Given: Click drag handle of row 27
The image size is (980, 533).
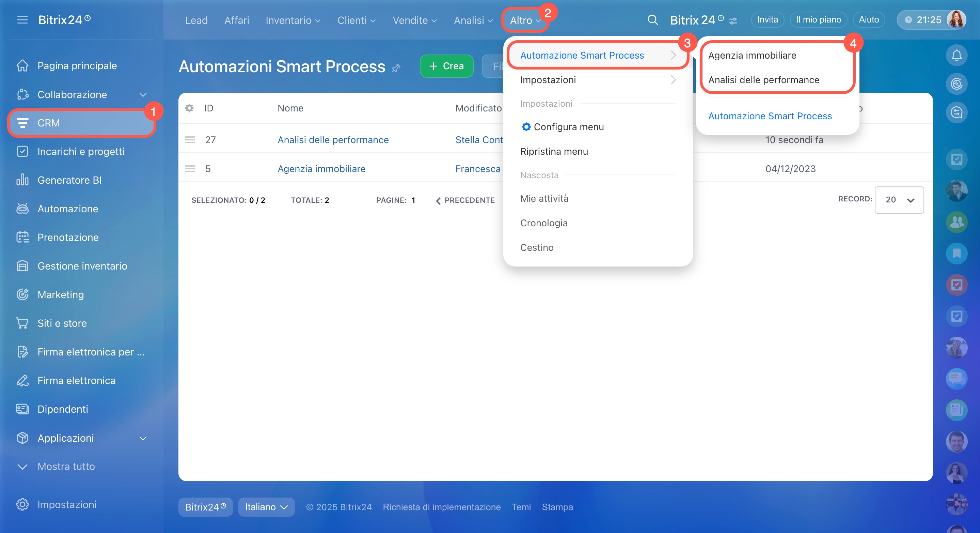Looking at the screenshot, I should point(190,140).
